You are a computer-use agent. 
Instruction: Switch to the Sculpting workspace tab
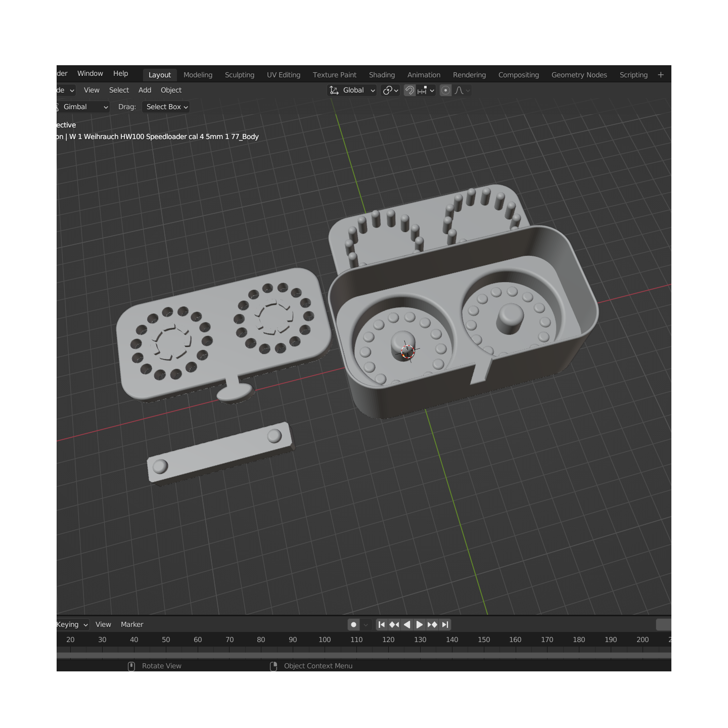pyautogui.click(x=240, y=75)
